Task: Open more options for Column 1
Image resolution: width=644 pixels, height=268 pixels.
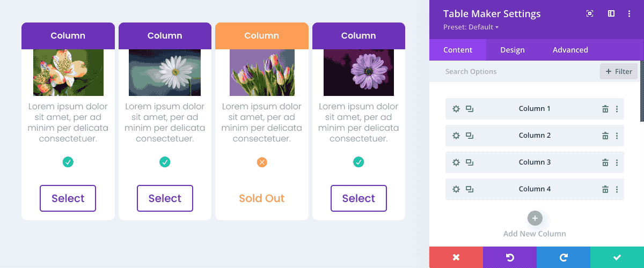Action: (617, 109)
